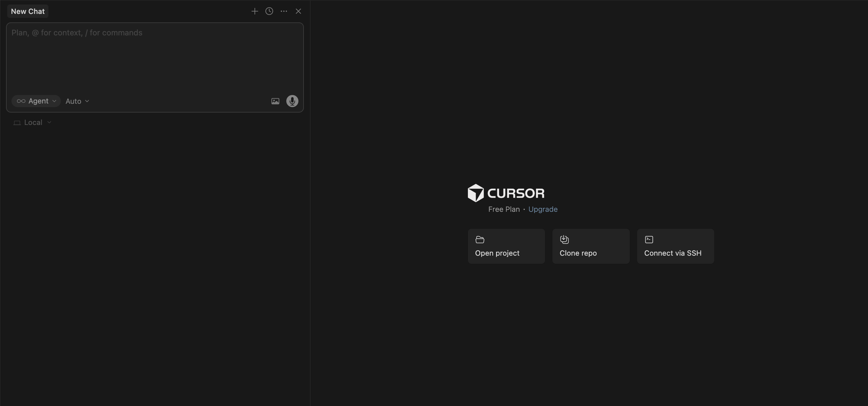Click the infinity icon beside Agent
Screen dimensions: 868x406
21,101
